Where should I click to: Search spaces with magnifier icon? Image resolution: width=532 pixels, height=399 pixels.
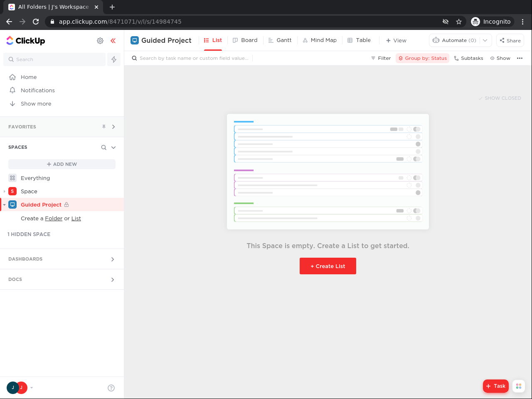tap(104, 148)
